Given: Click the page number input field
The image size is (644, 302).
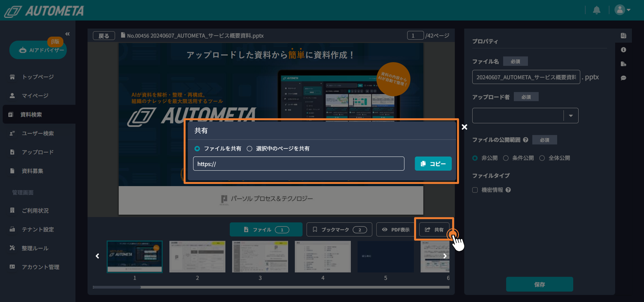Looking at the screenshot, I should pos(415,35).
